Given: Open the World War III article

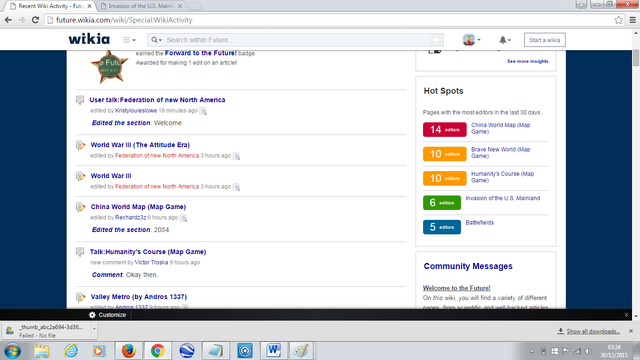Looking at the screenshot, I should (x=111, y=176).
